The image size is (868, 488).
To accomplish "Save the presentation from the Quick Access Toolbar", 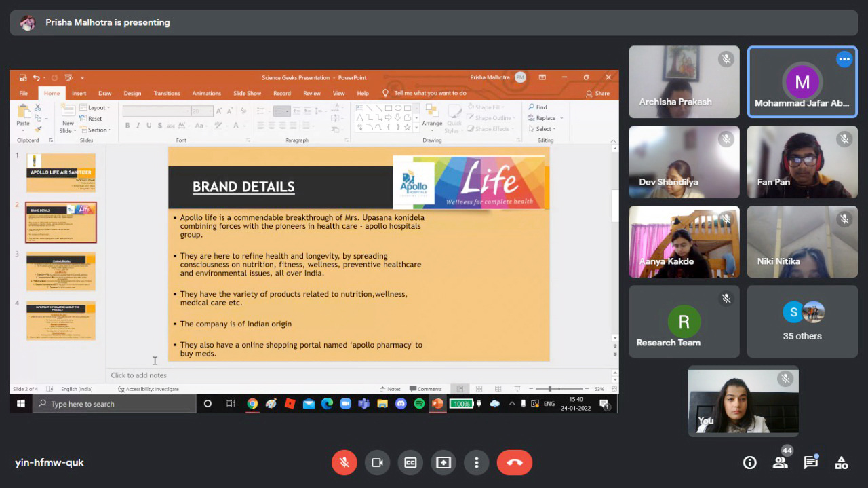I will click(23, 77).
